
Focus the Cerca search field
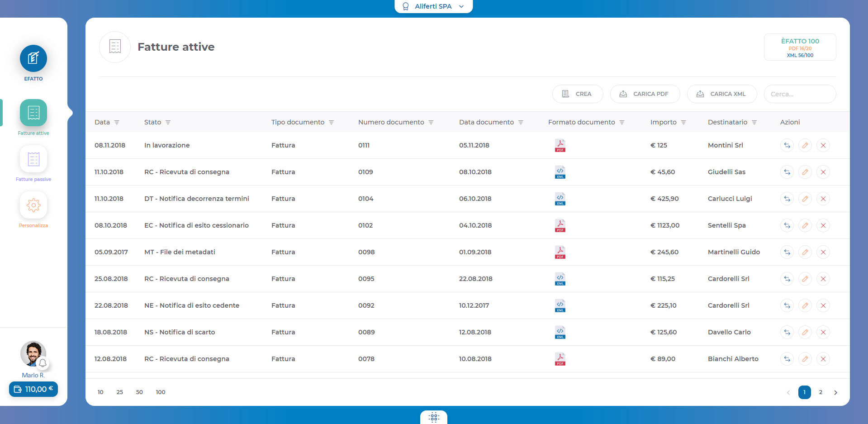(x=800, y=94)
